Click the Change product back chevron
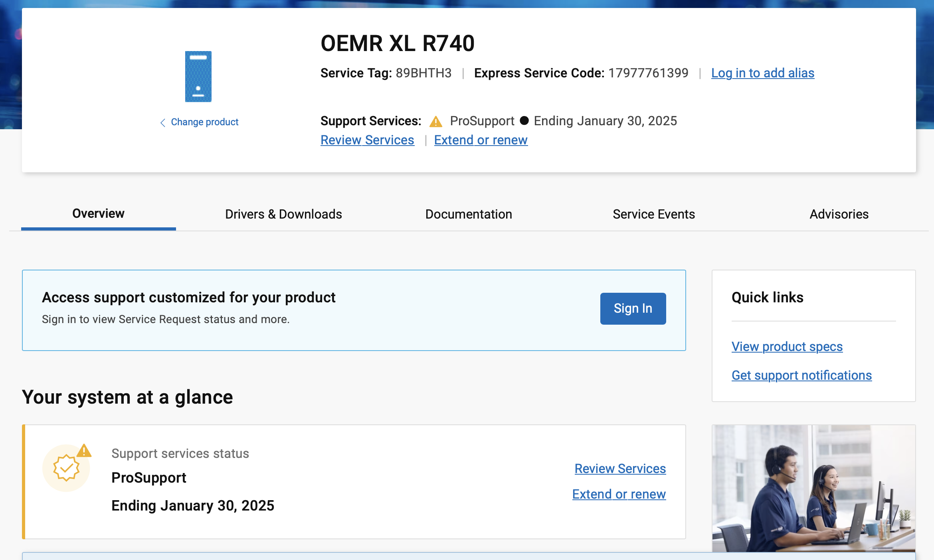The height and width of the screenshot is (560, 934). pyautogui.click(x=163, y=122)
